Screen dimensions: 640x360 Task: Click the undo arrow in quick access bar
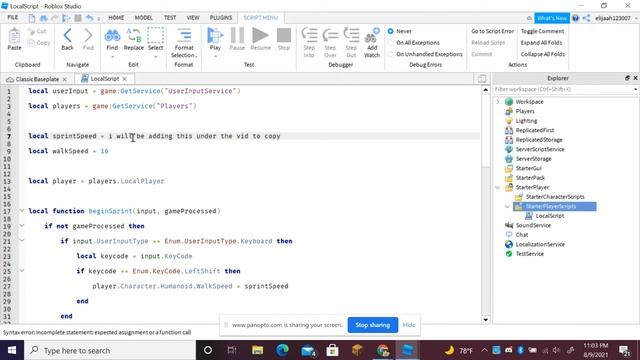89,18
